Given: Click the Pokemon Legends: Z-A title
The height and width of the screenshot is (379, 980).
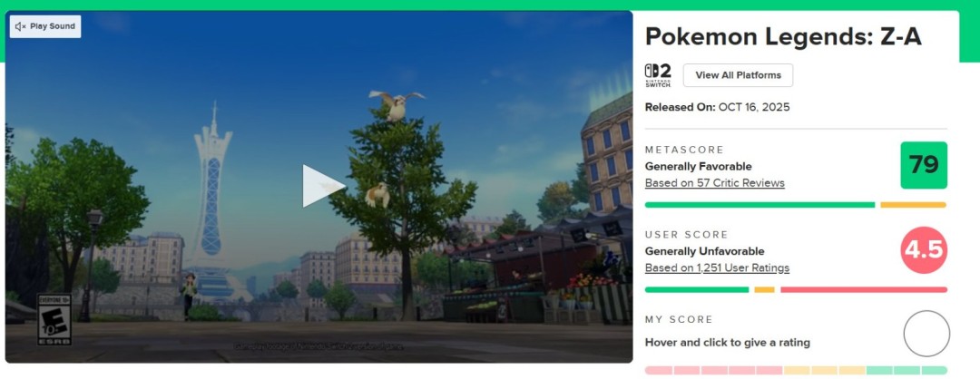Looking at the screenshot, I should [783, 37].
